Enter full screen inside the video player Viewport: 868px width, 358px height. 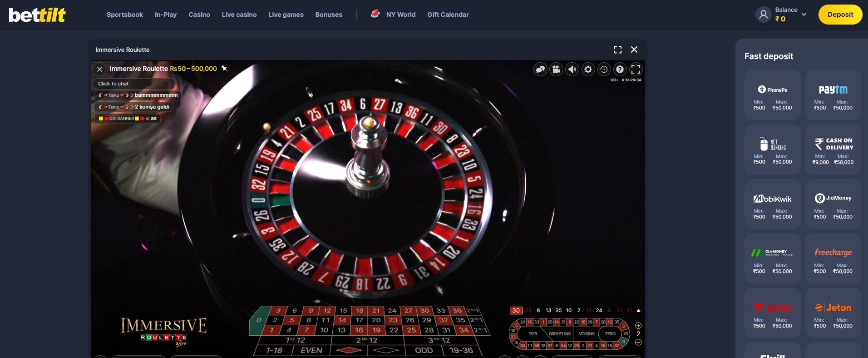(x=636, y=69)
